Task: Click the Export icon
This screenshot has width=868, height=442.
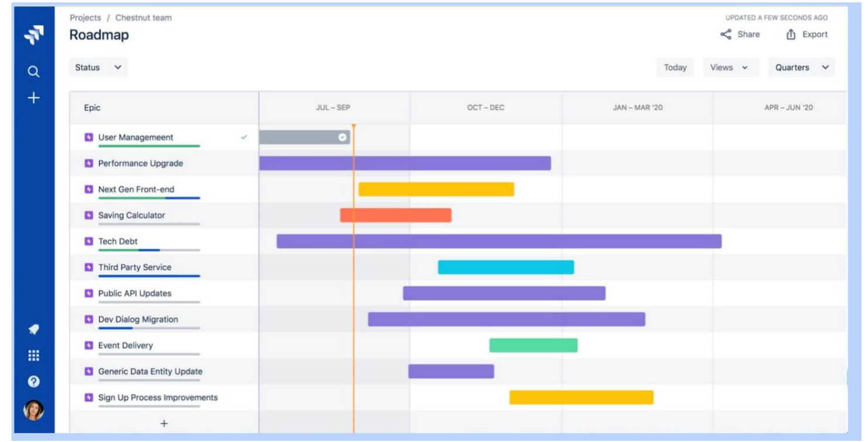Action: 791,35
